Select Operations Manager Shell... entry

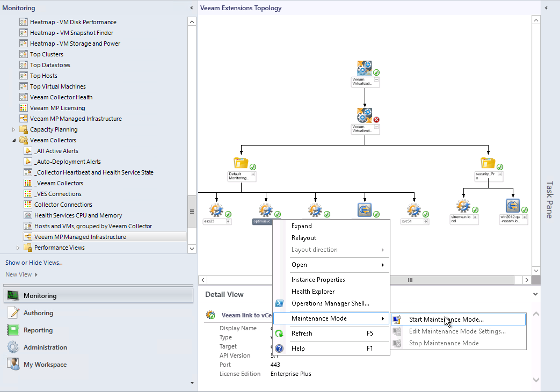[x=330, y=303]
